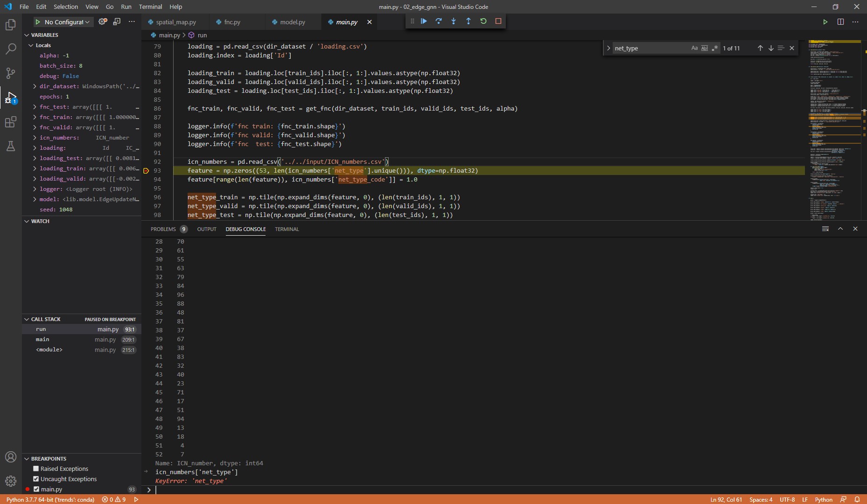Screen dimensions: 867x504
Task: Enable Raised Exceptions breakpoint
Action: point(36,469)
